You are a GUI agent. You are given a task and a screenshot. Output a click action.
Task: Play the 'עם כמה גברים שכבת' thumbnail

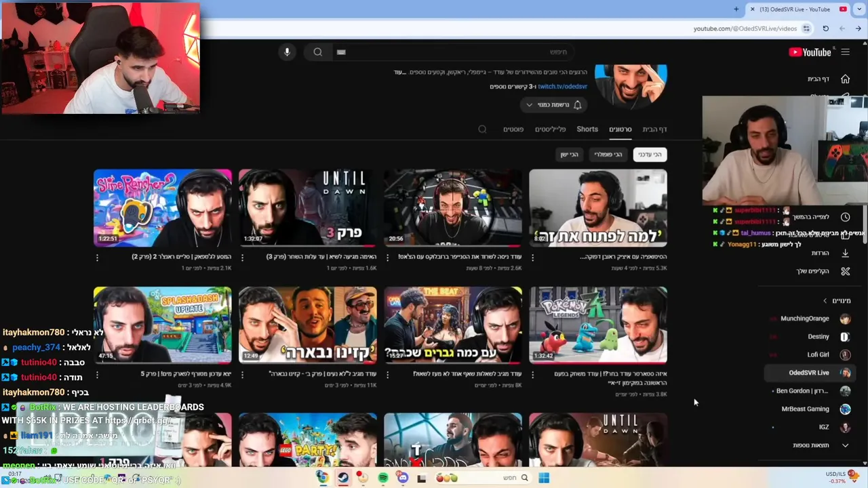click(x=453, y=325)
